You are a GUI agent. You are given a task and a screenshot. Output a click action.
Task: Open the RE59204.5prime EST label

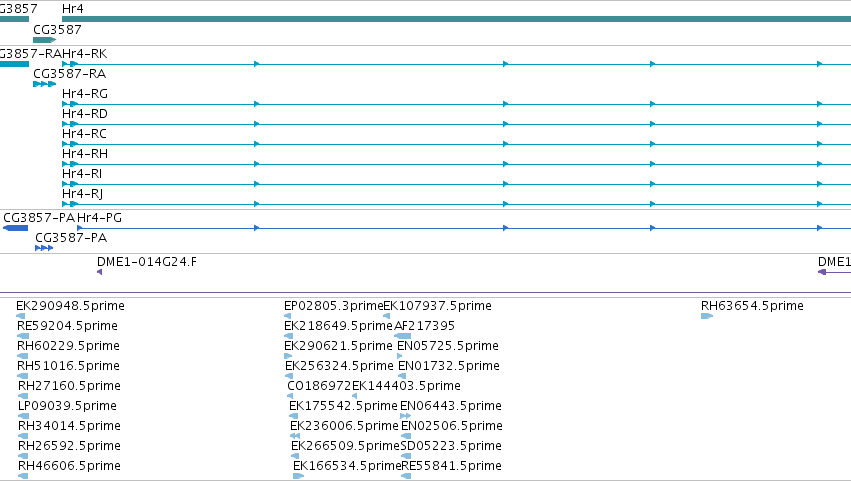coord(67,326)
